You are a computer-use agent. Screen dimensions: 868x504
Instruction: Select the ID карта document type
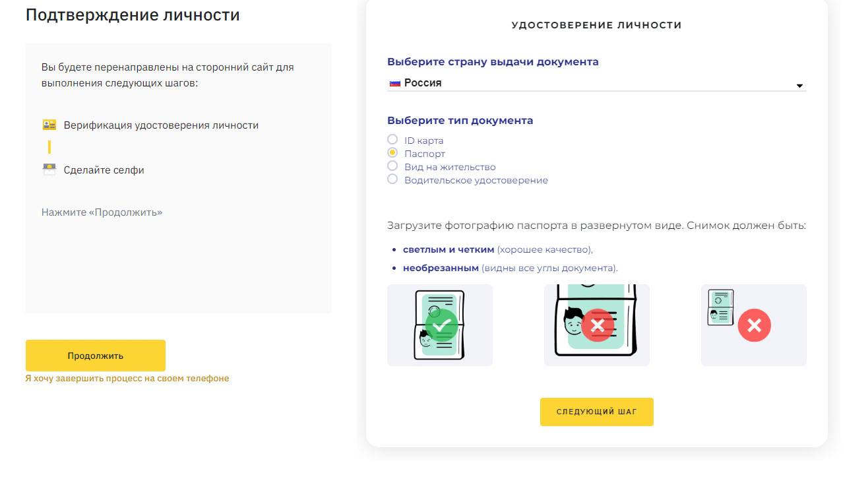coord(393,140)
